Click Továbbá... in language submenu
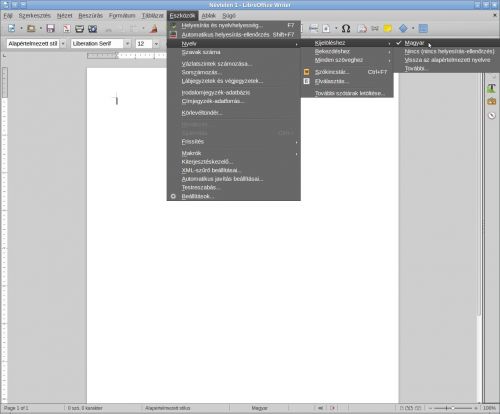The image size is (500, 414). [447, 69]
